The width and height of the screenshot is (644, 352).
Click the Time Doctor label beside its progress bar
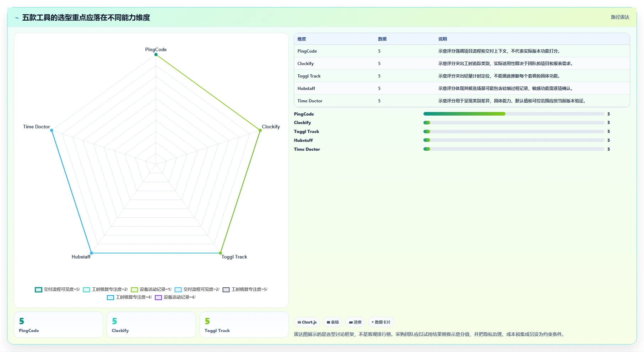[x=307, y=149]
